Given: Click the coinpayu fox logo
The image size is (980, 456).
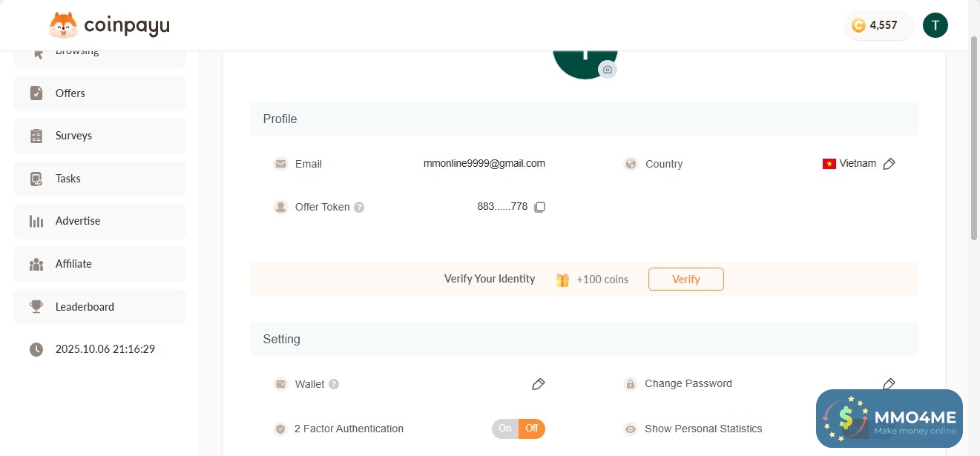Looking at the screenshot, I should coord(63,26).
